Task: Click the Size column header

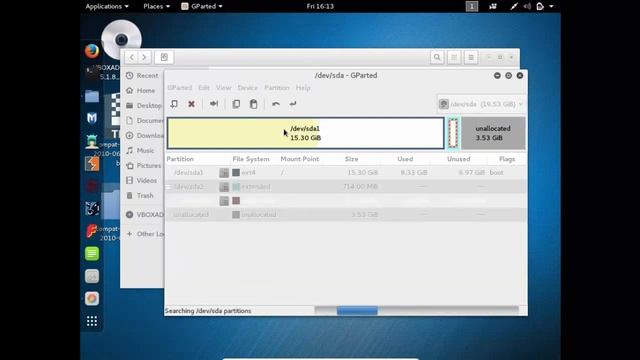Action: [351, 159]
